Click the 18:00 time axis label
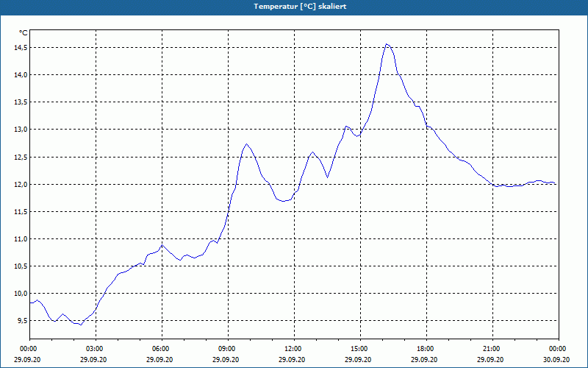This screenshot has width=588, height=368. tap(426, 349)
